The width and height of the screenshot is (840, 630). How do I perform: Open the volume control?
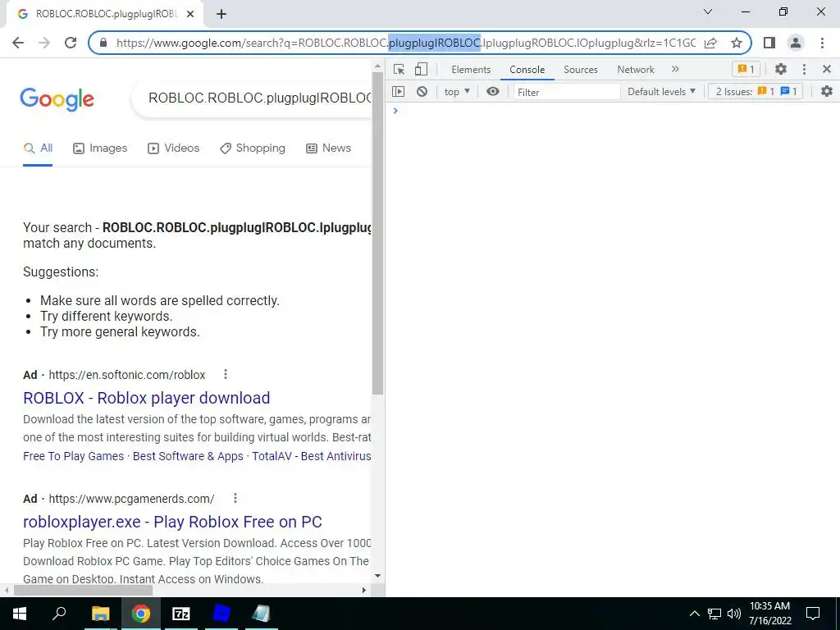pos(734,614)
